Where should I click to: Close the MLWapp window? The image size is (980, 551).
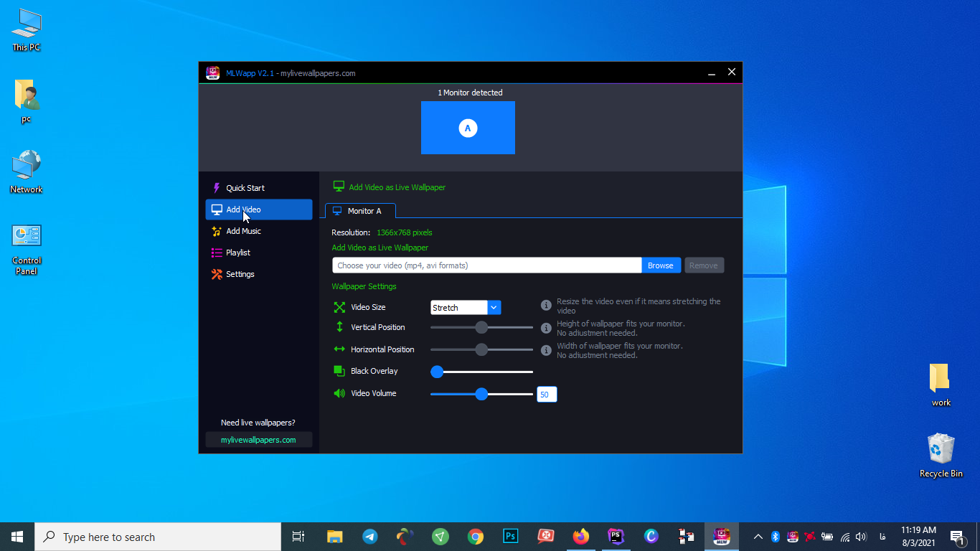point(732,72)
